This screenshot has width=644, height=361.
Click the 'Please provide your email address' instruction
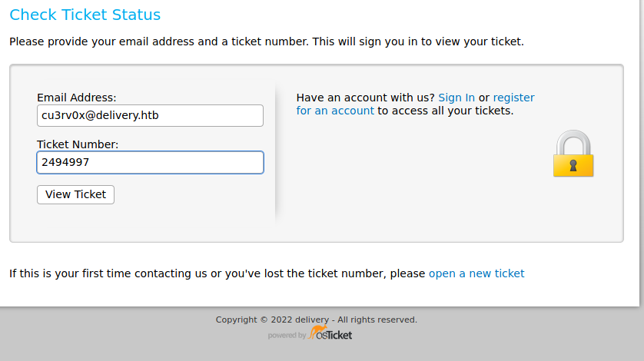(x=266, y=41)
